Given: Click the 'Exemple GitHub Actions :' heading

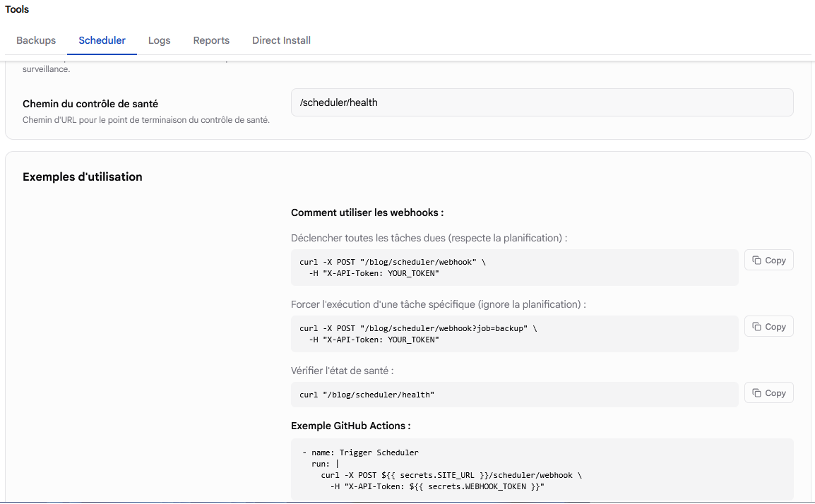Looking at the screenshot, I should point(351,426).
